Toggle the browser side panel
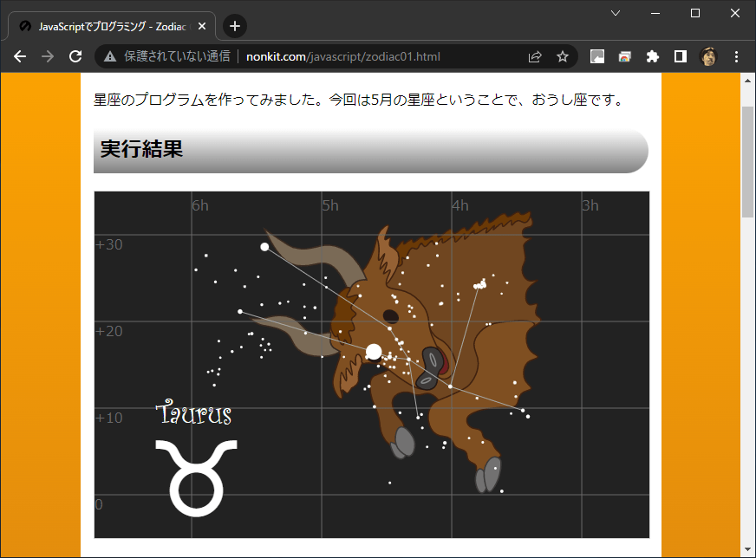Image resolution: width=756 pixels, height=558 pixels. click(681, 56)
